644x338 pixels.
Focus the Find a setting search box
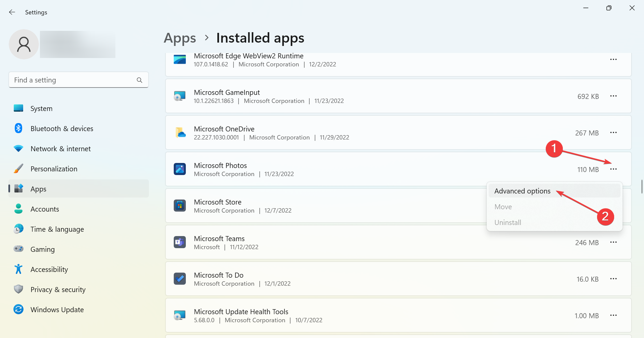[x=78, y=80]
